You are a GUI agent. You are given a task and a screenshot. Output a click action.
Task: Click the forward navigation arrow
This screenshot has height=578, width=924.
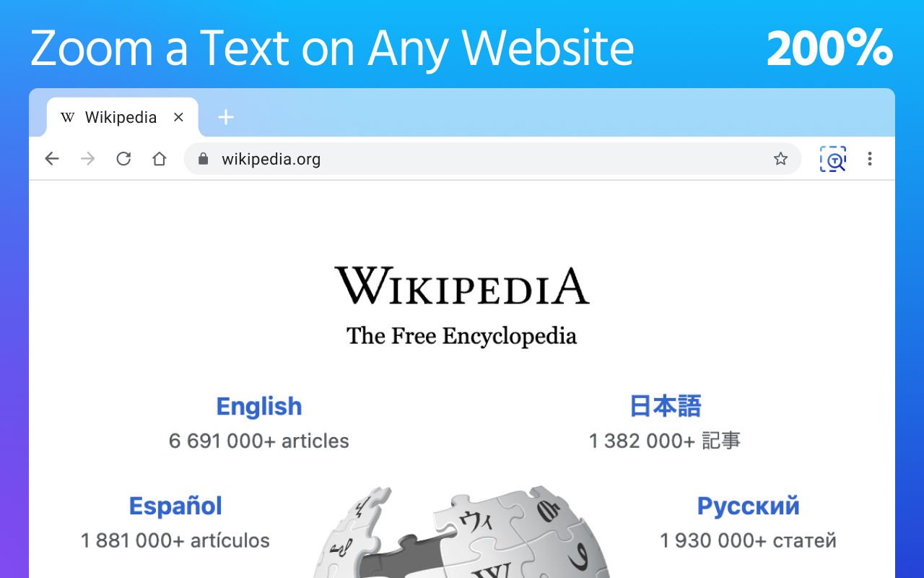pos(88,159)
